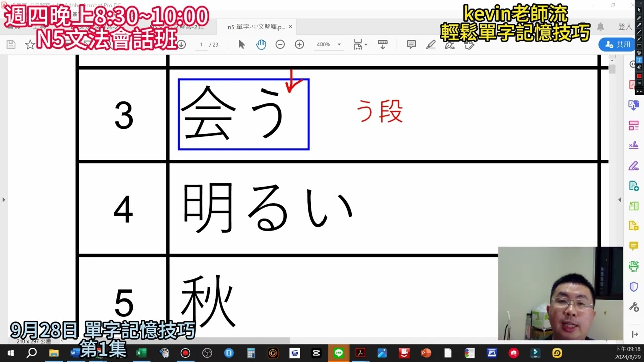Open the Fill & Sign tool in sidebar
This screenshot has height=362, width=644.
[634, 146]
